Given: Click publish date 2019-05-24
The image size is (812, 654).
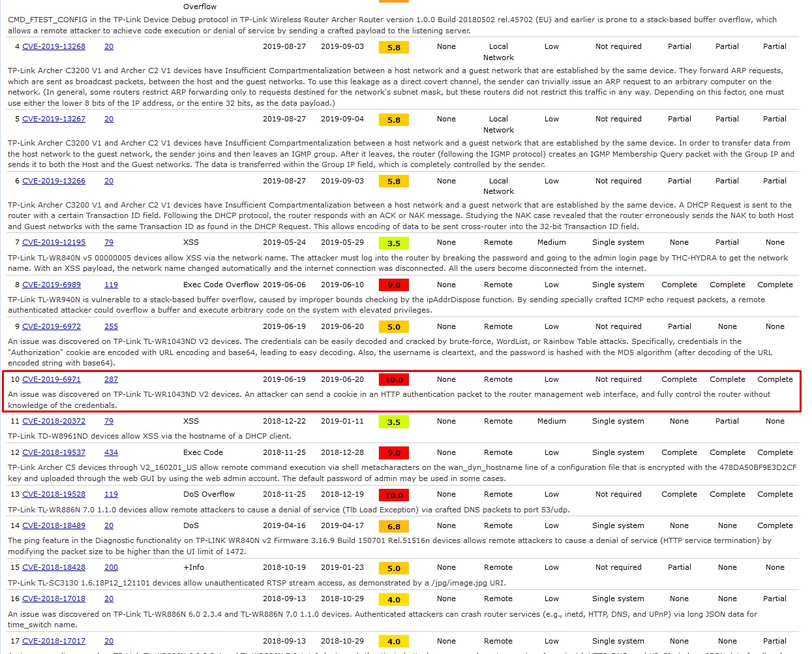Looking at the screenshot, I should (284, 242).
